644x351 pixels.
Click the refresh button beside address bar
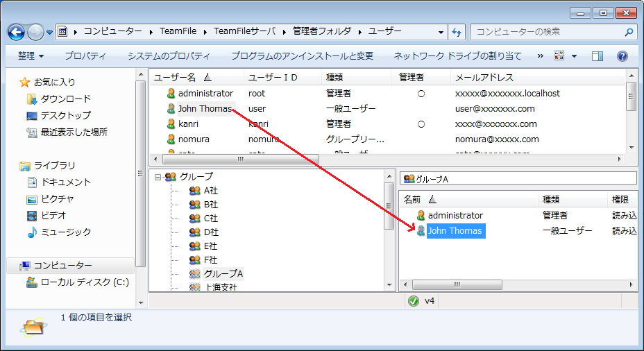[457, 32]
